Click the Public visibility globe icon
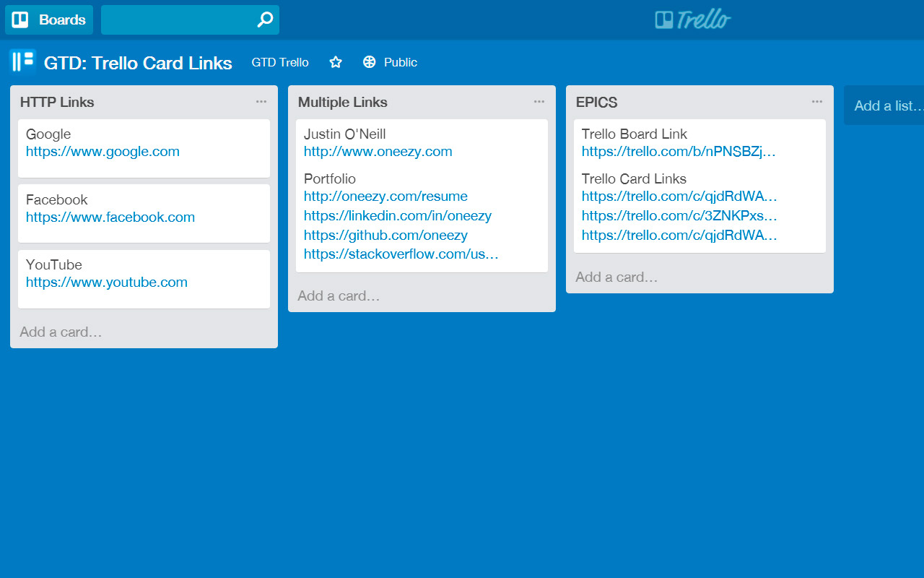 pyautogui.click(x=370, y=62)
